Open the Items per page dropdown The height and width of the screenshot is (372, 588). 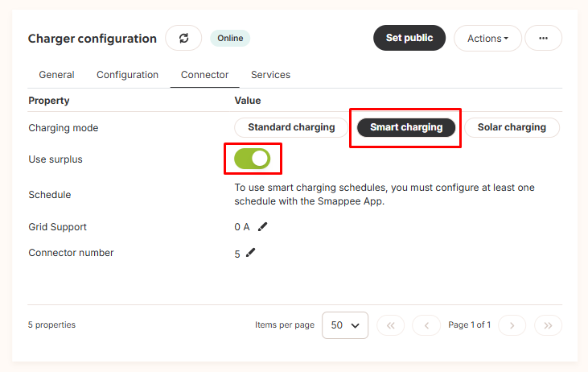click(344, 325)
